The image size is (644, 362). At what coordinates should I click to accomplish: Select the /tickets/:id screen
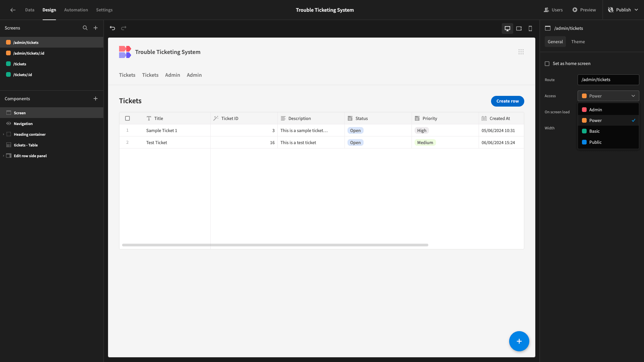[52, 75]
